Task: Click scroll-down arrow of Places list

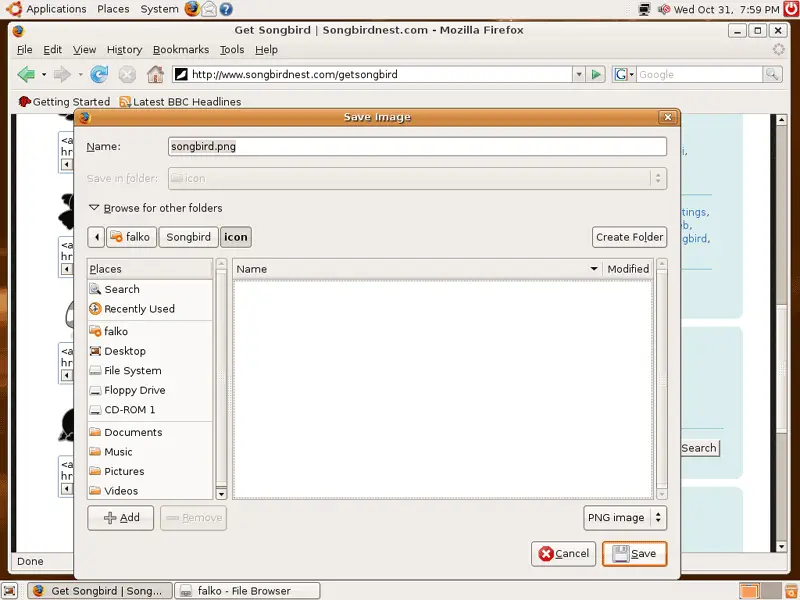Action: pyautogui.click(x=221, y=493)
